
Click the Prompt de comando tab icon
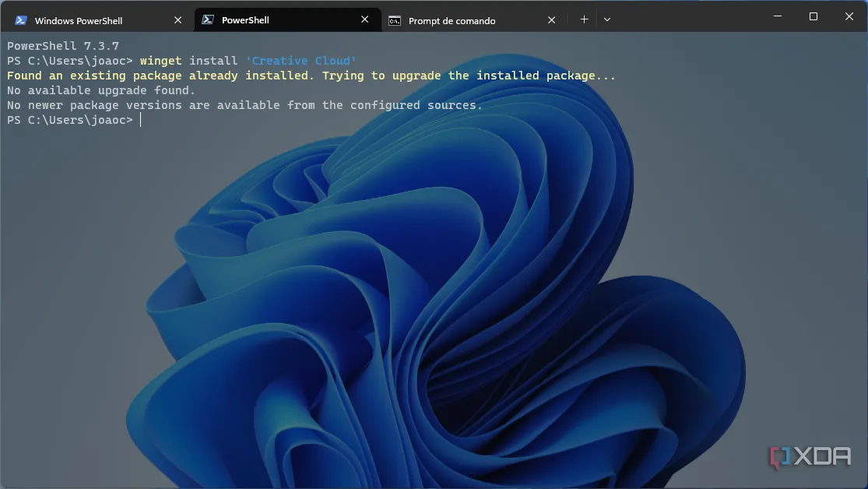point(395,20)
